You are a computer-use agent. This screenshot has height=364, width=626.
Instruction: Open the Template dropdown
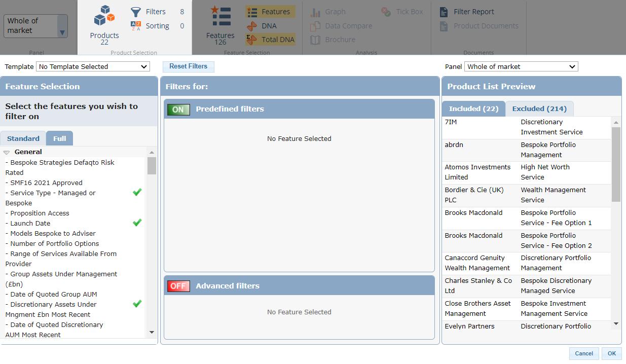point(93,66)
